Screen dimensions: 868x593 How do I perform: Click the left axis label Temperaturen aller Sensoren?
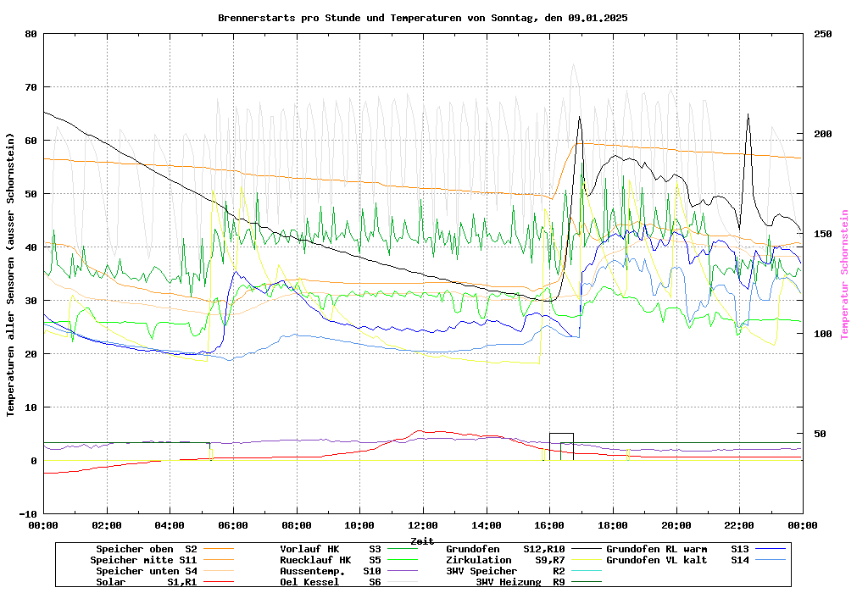11,274
